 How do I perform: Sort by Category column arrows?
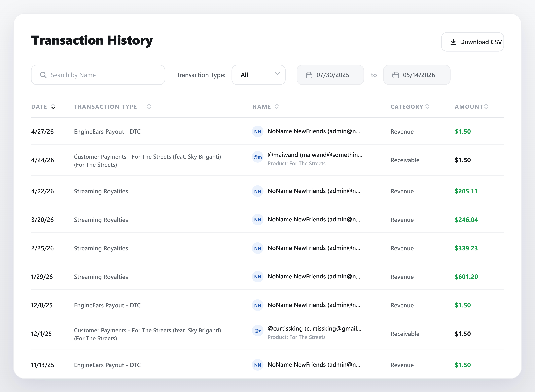coord(427,106)
